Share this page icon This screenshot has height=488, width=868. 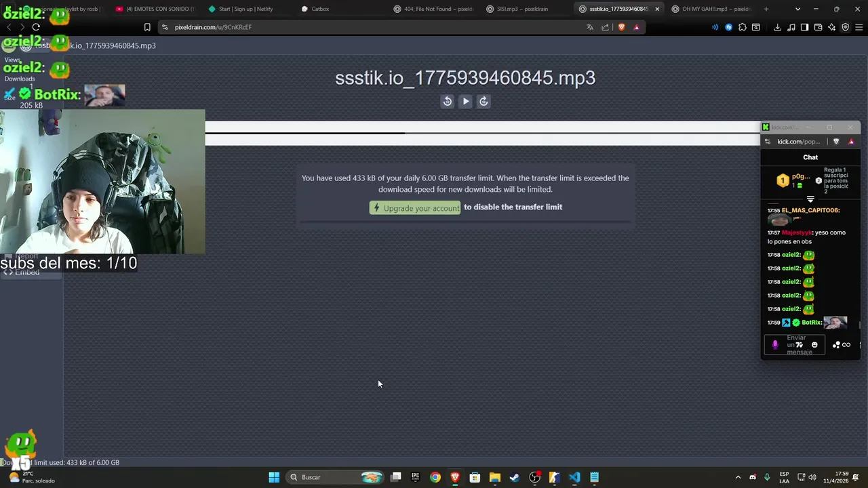coord(605,27)
